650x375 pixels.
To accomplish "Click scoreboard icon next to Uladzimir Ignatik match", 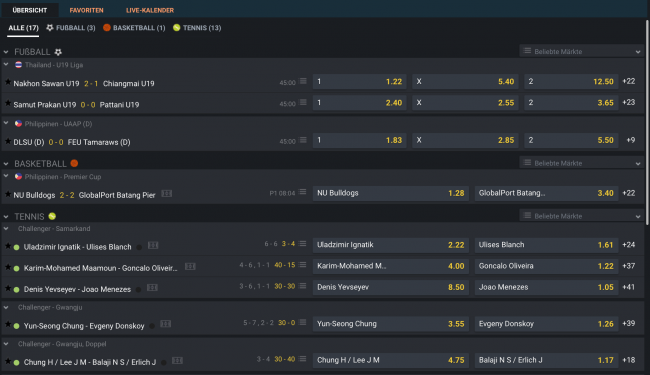I will 153,245.
